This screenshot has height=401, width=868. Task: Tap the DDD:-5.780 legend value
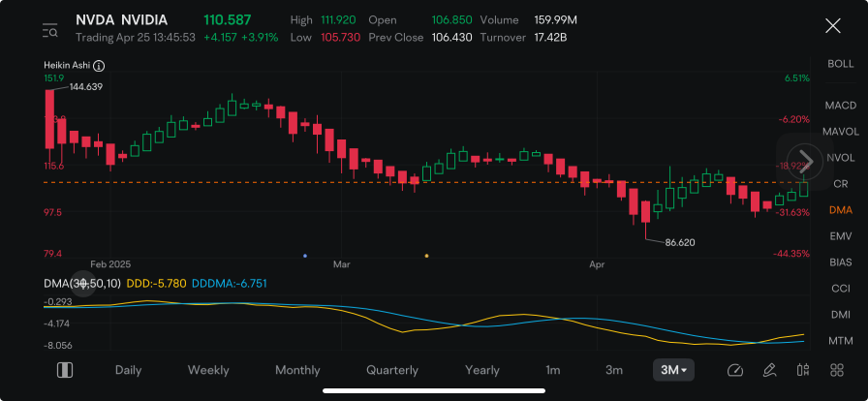point(157,284)
